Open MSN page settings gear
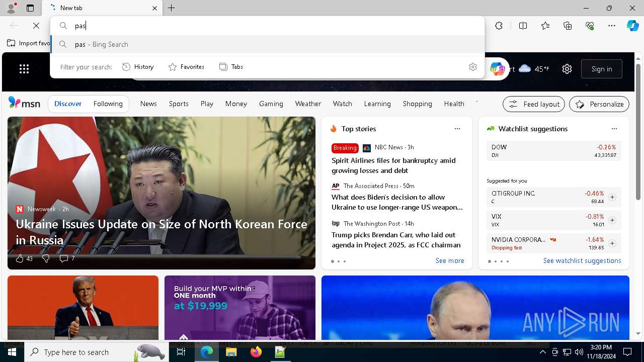Screen dimensions: 644x362 tap(567, 69)
